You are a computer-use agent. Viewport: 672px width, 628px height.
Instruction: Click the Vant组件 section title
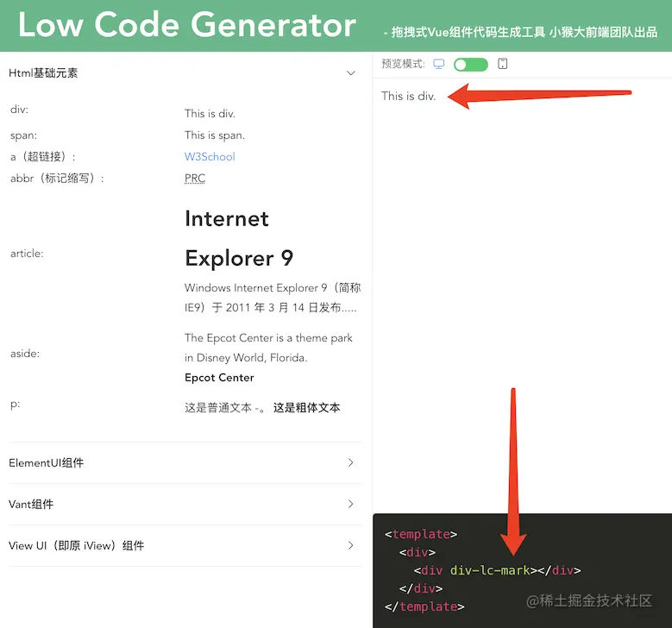tap(31, 504)
